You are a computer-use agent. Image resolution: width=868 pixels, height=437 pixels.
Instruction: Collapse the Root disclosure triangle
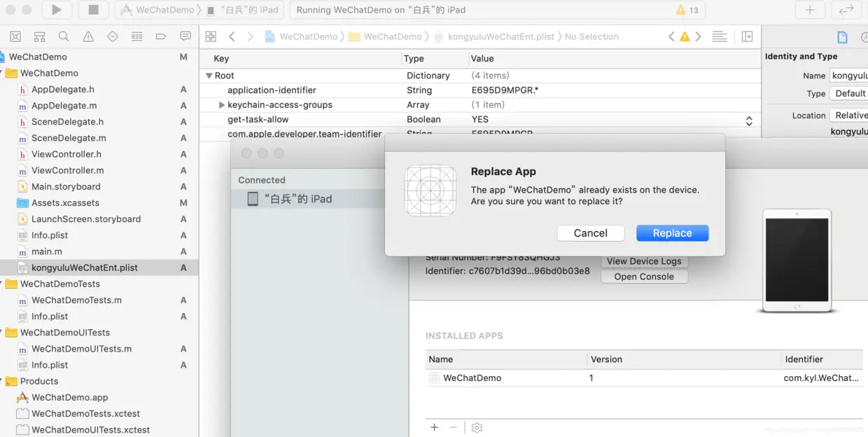click(209, 76)
